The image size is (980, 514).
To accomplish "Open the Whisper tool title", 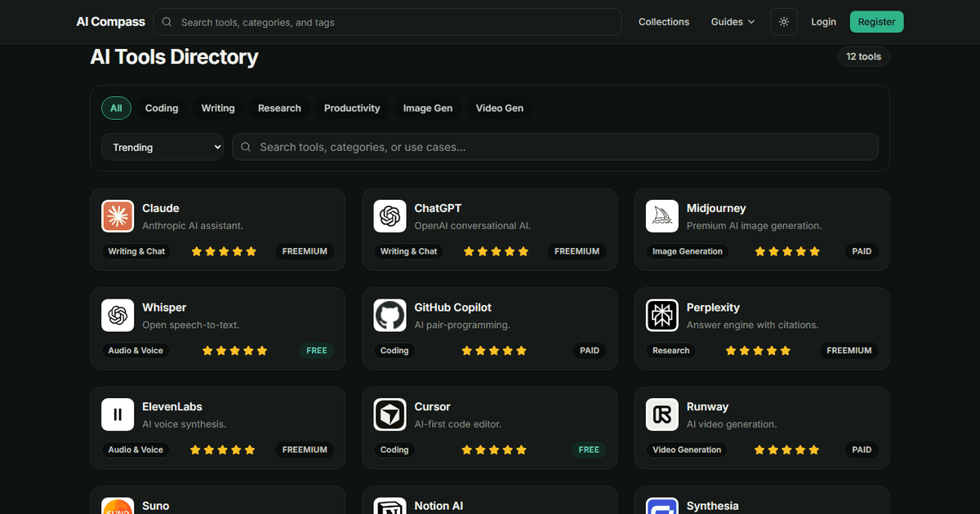I will (x=164, y=308).
